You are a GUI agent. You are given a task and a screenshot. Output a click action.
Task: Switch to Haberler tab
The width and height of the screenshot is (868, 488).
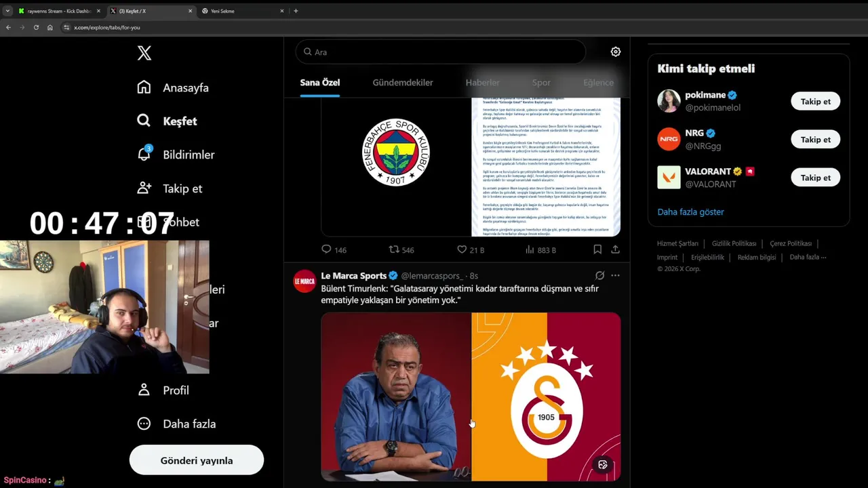click(482, 83)
